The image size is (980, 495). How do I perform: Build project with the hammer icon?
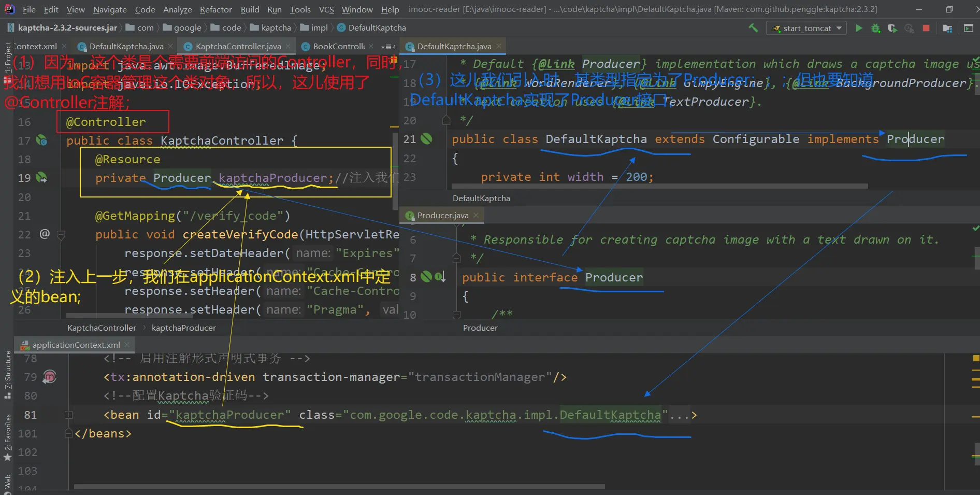[x=753, y=28]
